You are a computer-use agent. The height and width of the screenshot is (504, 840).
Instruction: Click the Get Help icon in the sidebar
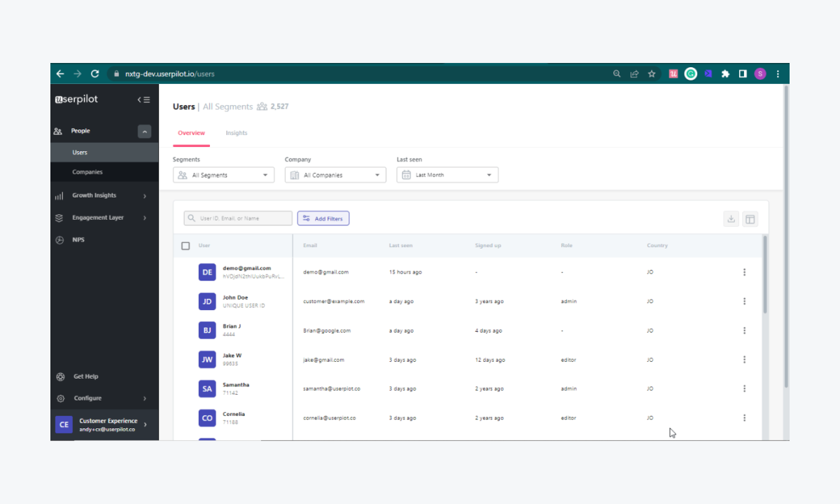coord(61,377)
